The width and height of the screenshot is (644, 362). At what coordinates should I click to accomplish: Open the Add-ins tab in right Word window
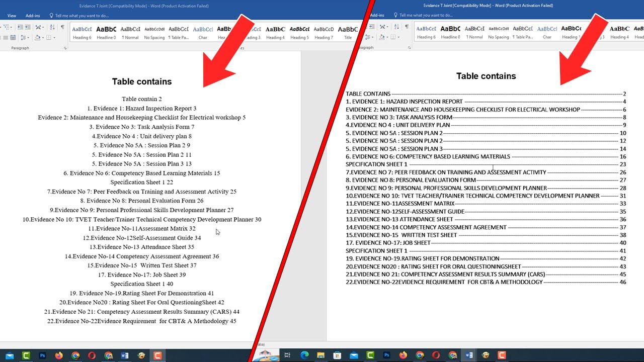[377, 16]
